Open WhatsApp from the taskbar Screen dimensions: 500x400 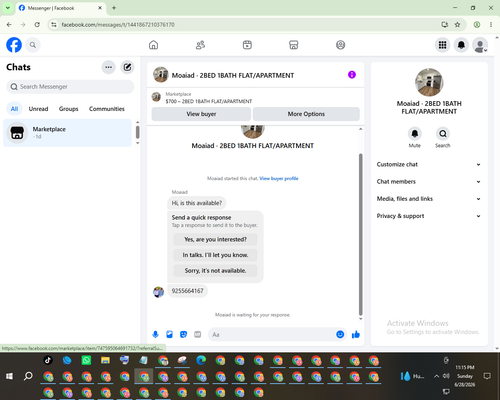tap(86, 360)
